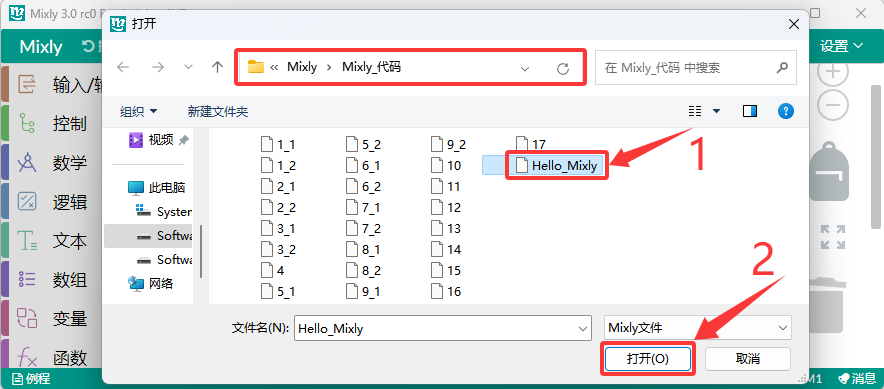884x389 pixels.
Task: Select file 7_2
Action: 363,228
